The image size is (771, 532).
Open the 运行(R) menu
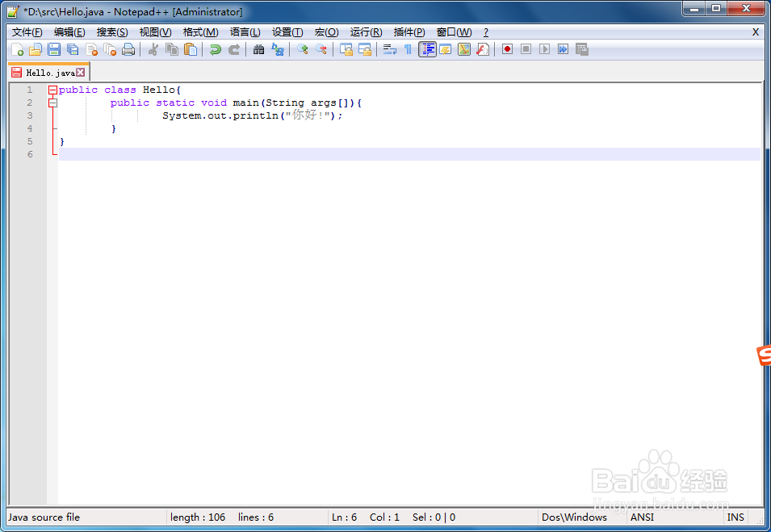click(366, 32)
